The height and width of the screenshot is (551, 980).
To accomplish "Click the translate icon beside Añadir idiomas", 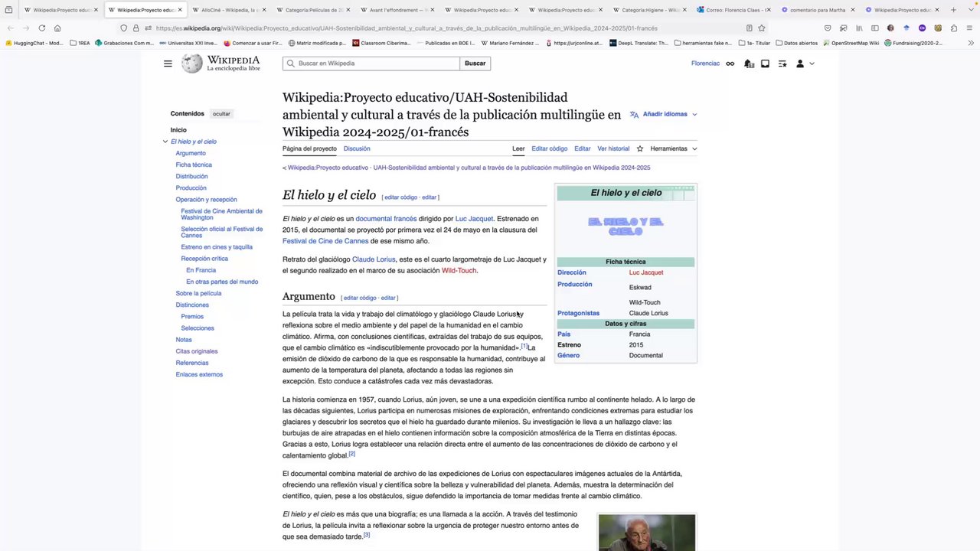I will coord(634,114).
